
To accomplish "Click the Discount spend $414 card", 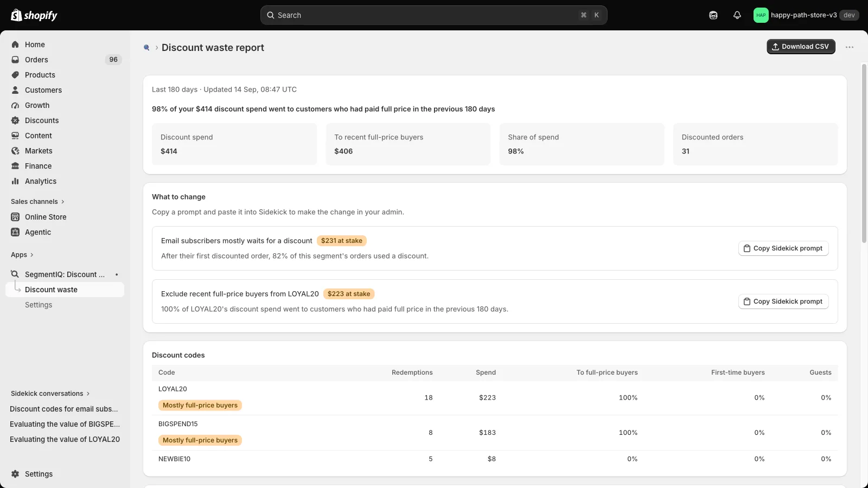I will 234,144.
